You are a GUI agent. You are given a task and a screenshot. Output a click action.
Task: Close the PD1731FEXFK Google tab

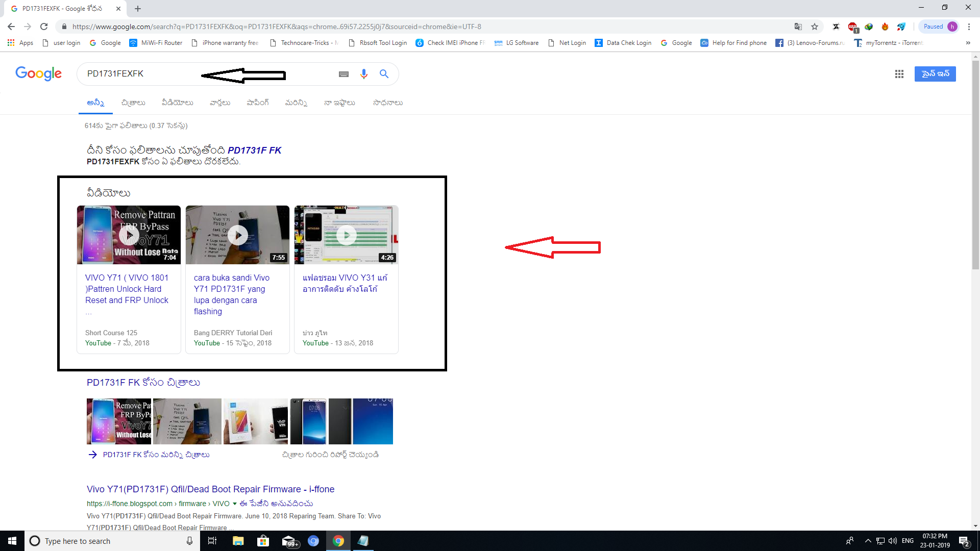point(118,9)
